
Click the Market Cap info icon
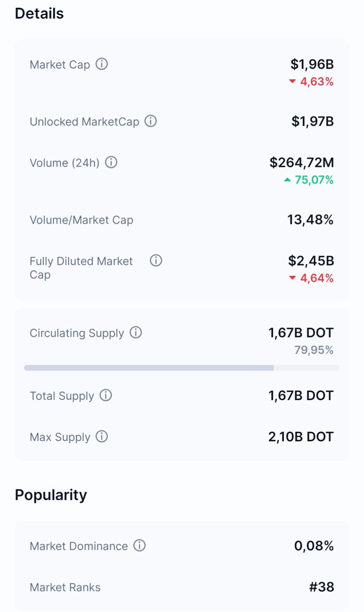pos(102,65)
